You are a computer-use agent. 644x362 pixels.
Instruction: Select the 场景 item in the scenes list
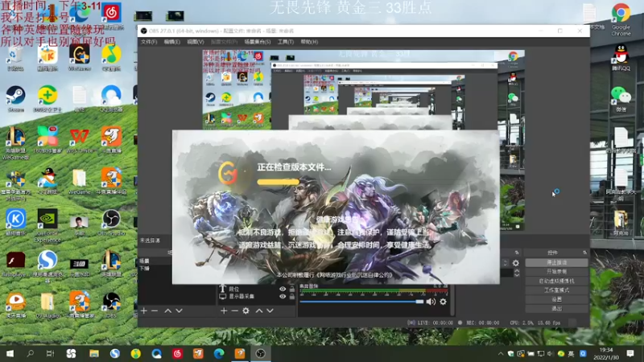coord(155,261)
